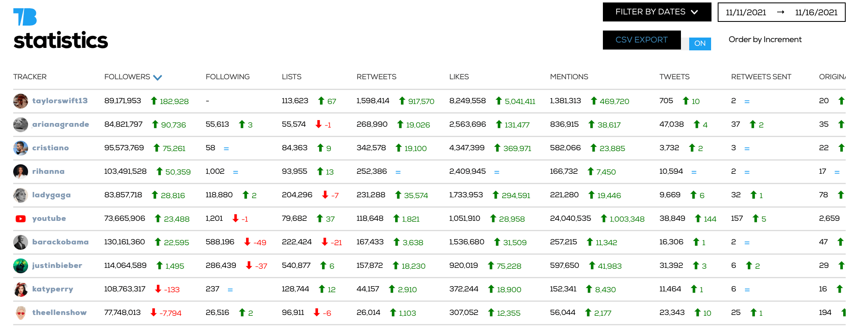The width and height of the screenshot is (868, 336).
Task: Click green up arrow beside youtube tweets 144
Action: 698,218
